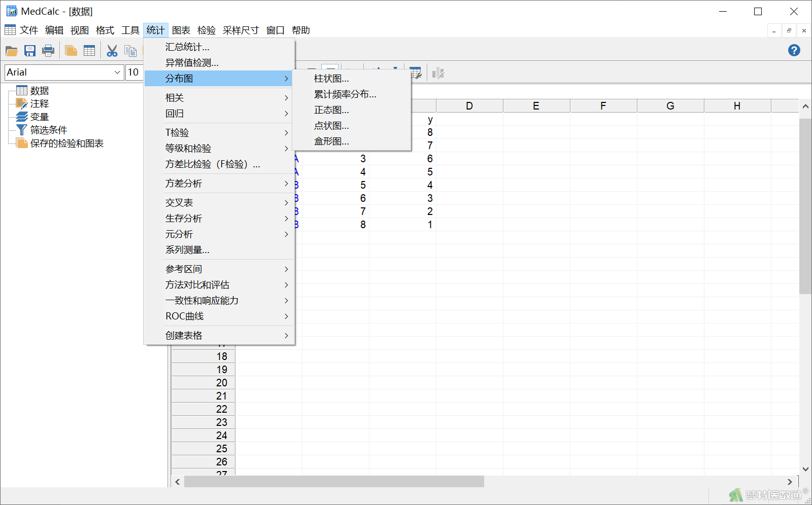Select the 变量 item in sidebar tree

(x=40, y=117)
